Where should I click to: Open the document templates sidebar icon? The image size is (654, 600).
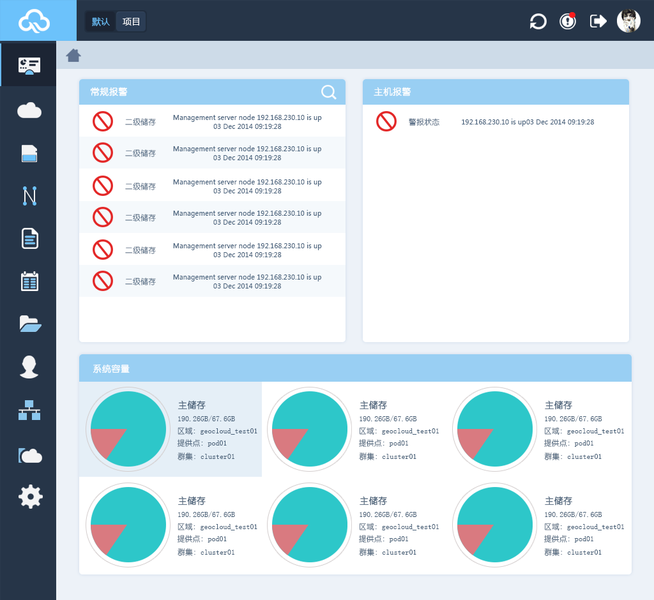pyautogui.click(x=30, y=238)
